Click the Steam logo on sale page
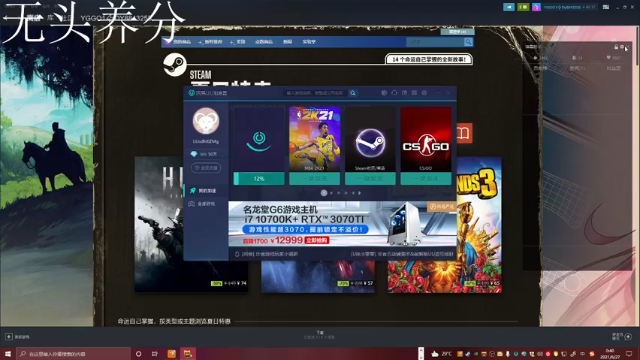 175,65
